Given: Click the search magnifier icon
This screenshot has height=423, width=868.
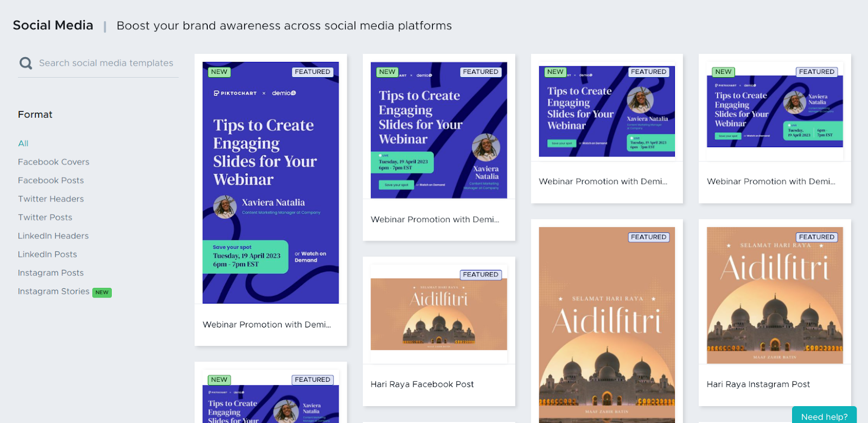Looking at the screenshot, I should [x=25, y=63].
